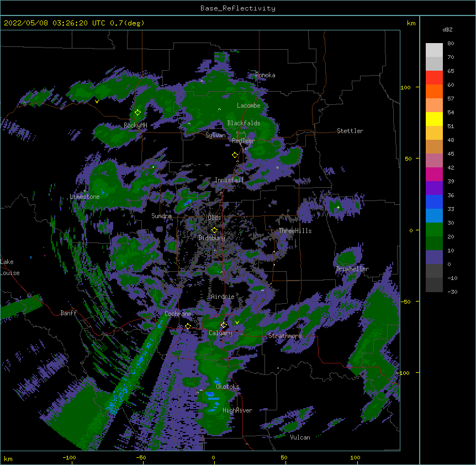Click the Base_Reflectivity title
476x465 pixels.
tap(238, 8)
